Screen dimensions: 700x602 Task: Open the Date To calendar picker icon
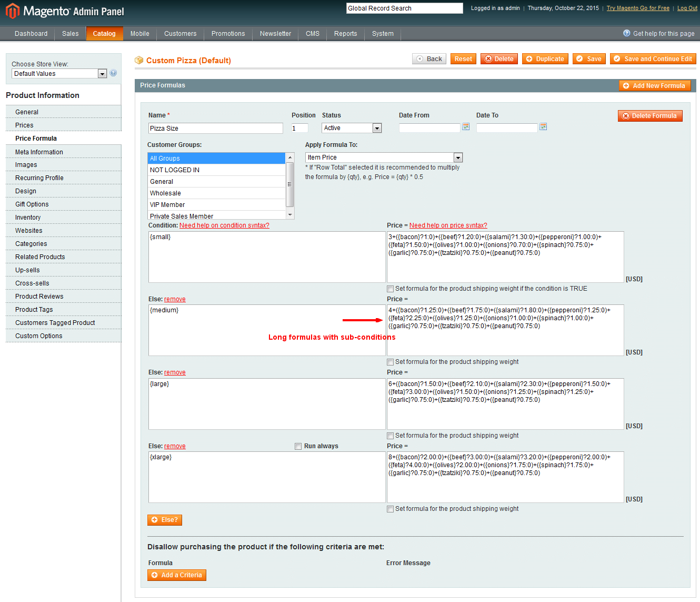tap(543, 127)
